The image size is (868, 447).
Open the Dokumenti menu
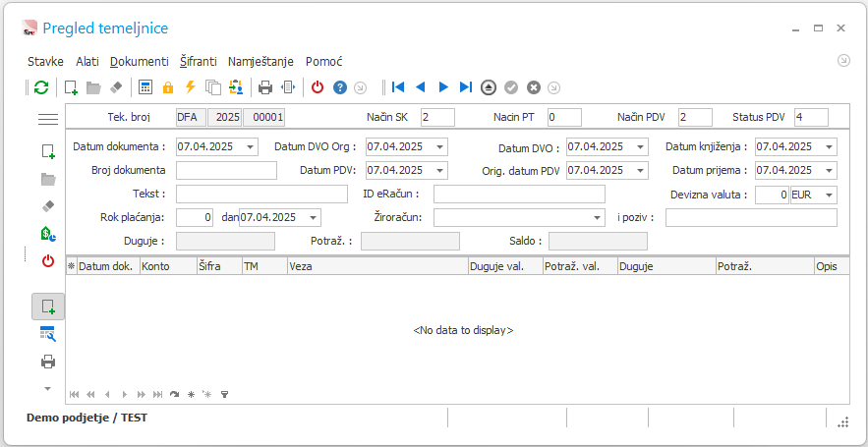coord(140,62)
